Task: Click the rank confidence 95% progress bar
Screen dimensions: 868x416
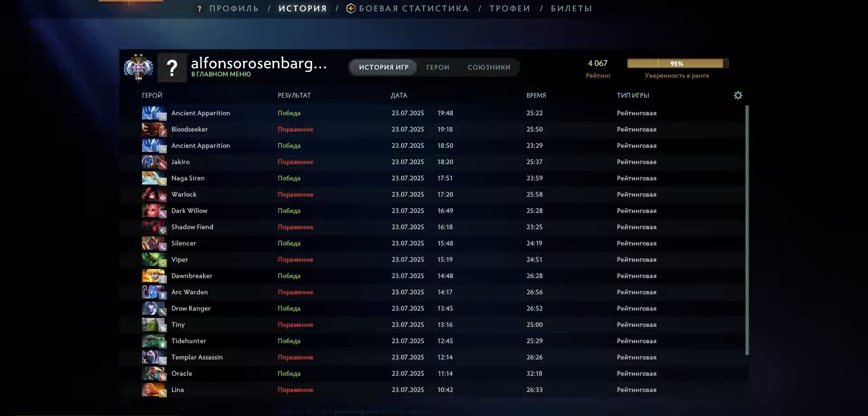Action: click(x=678, y=64)
